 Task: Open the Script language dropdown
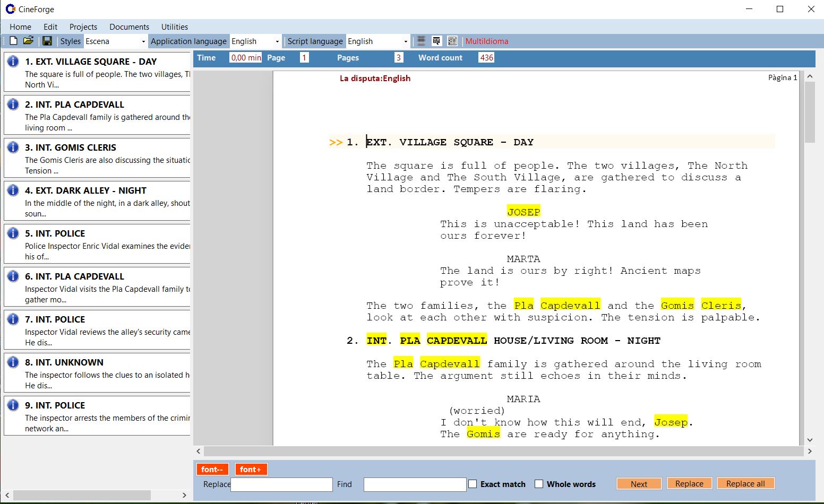[406, 41]
